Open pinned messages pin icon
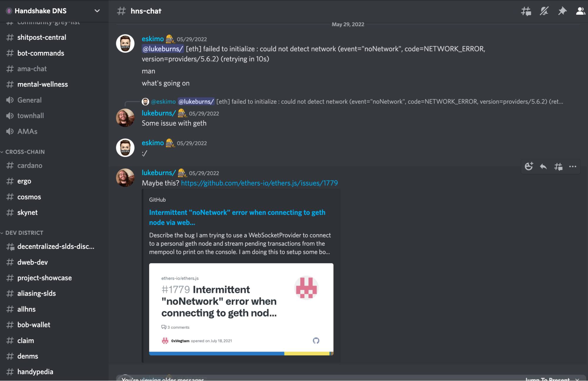The height and width of the screenshot is (381, 588). pyautogui.click(x=562, y=11)
